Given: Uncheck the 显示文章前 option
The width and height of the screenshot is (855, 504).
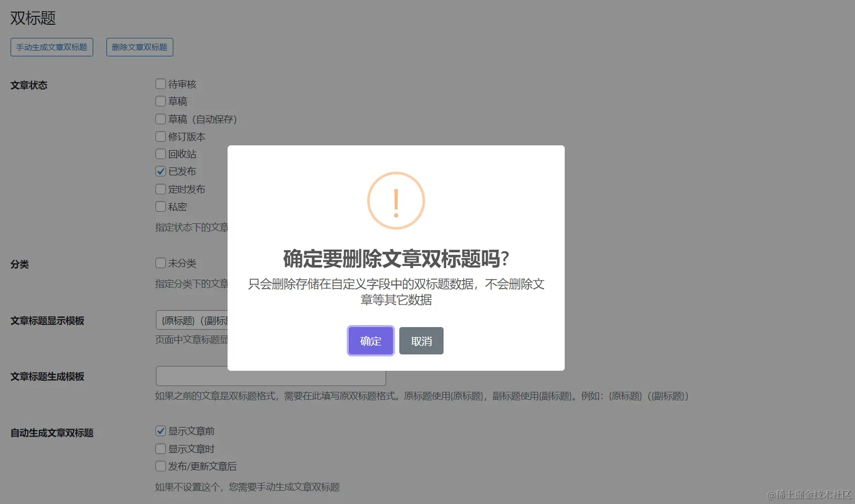Looking at the screenshot, I should click(160, 430).
